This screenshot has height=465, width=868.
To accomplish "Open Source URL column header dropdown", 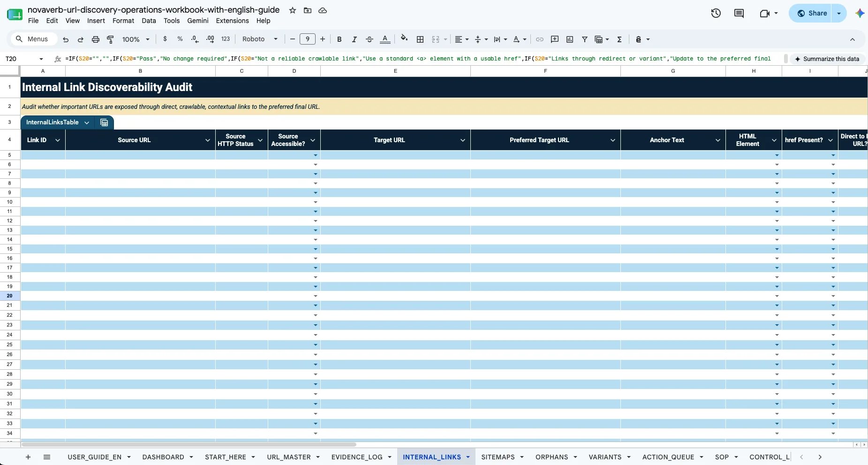I will tap(208, 140).
